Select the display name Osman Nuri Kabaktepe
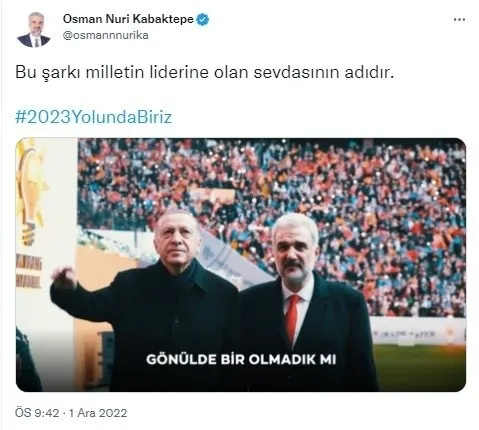 [x=128, y=19]
